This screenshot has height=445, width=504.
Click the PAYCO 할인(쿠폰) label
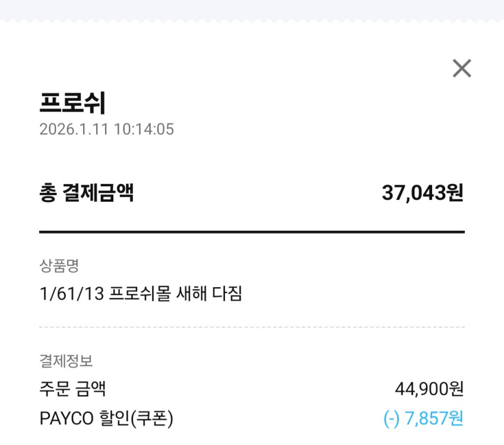pos(106,418)
